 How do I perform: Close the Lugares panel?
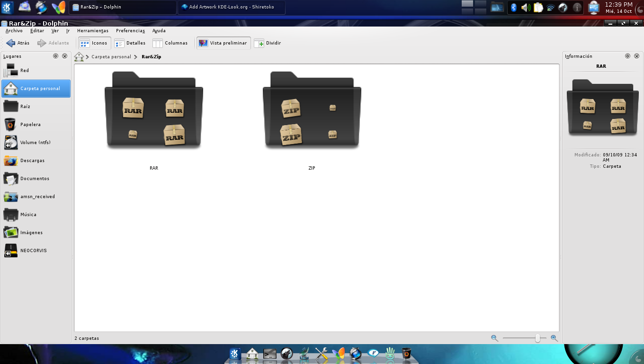[x=65, y=56]
